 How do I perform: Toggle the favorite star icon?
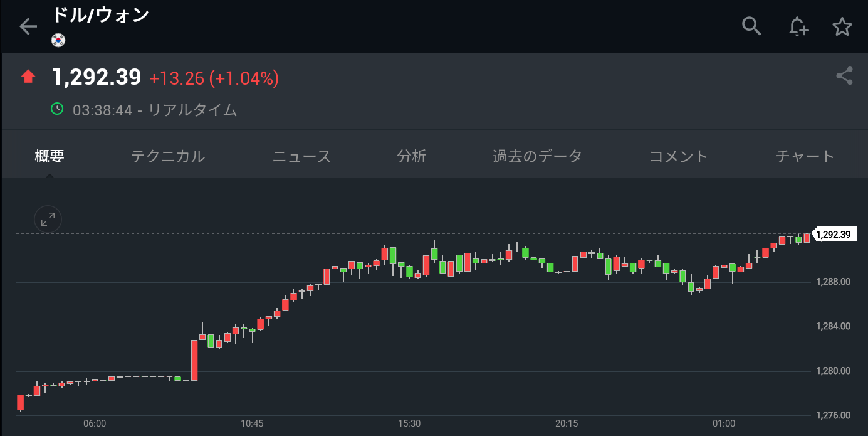pyautogui.click(x=842, y=26)
